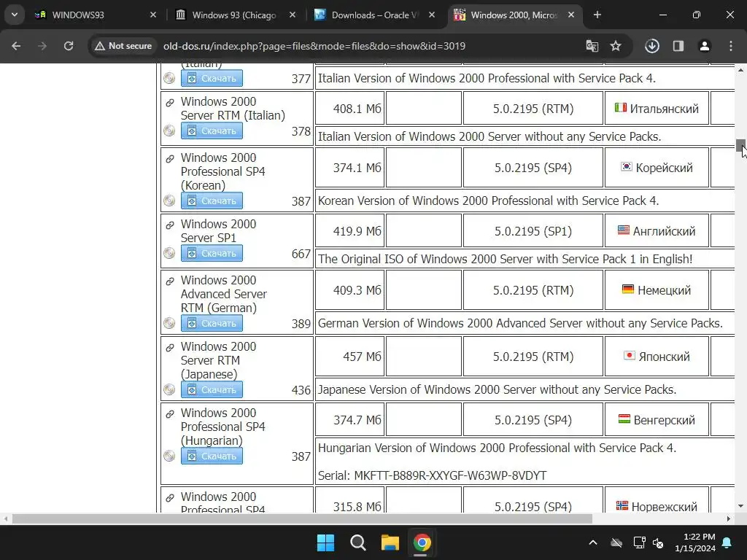Open the translate page icon
Image resolution: width=747 pixels, height=560 pixels.
tap(592, 46)
